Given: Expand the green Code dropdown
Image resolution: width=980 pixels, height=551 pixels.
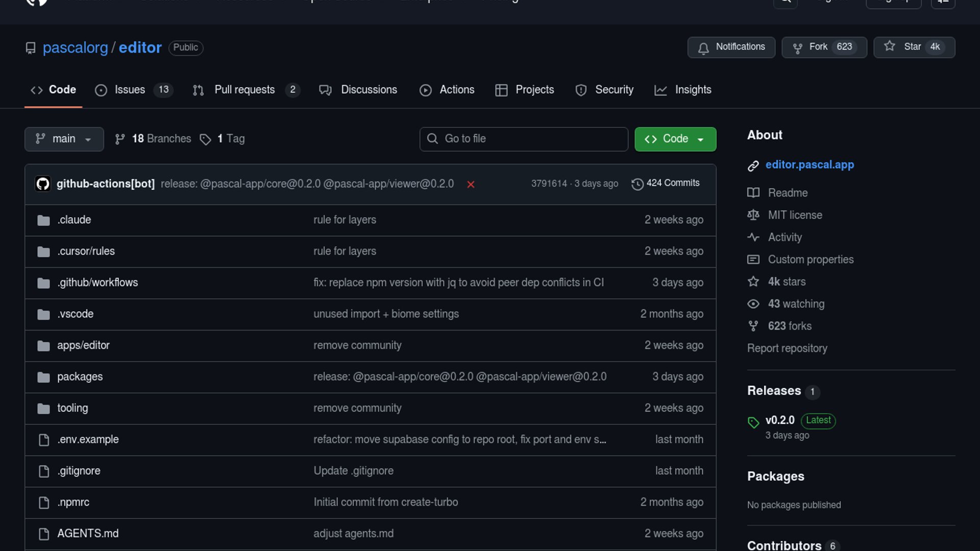Looking at the screenshot, I should (x=675, y=139).
